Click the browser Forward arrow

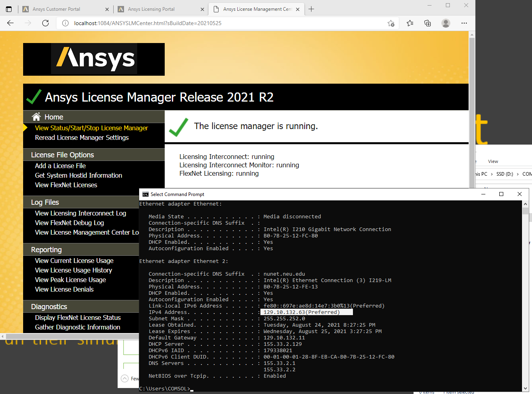(28, 23)
